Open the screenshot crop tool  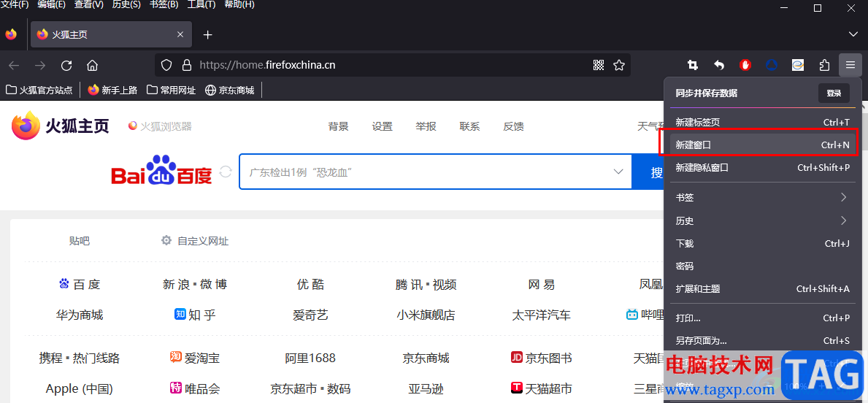(x=693, y=65)
